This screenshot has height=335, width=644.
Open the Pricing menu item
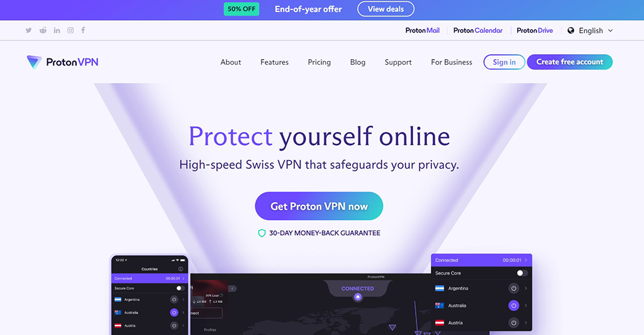(319, 62)
